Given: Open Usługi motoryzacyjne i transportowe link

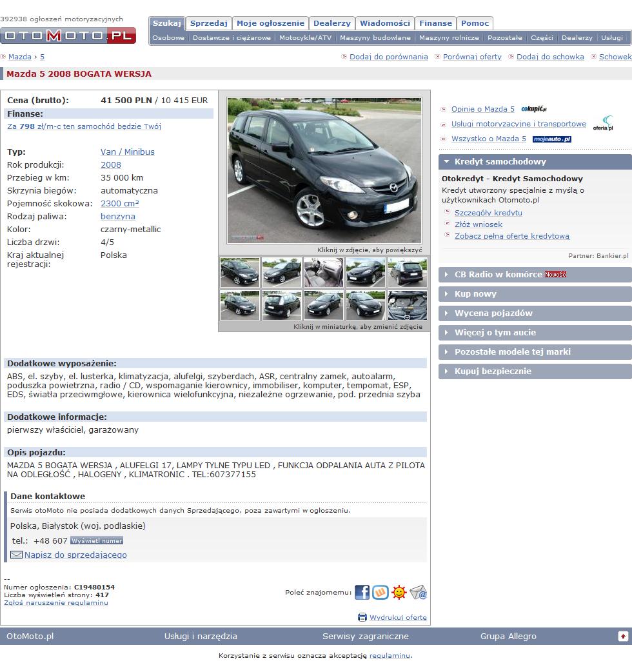Looking at the screenshot, I should click(518, 123).
